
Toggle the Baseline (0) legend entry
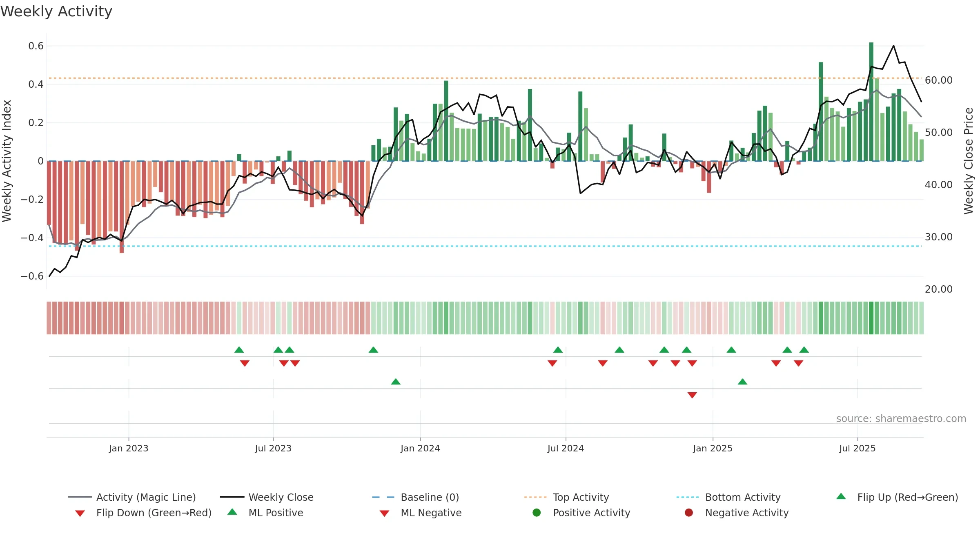[416, 497]
